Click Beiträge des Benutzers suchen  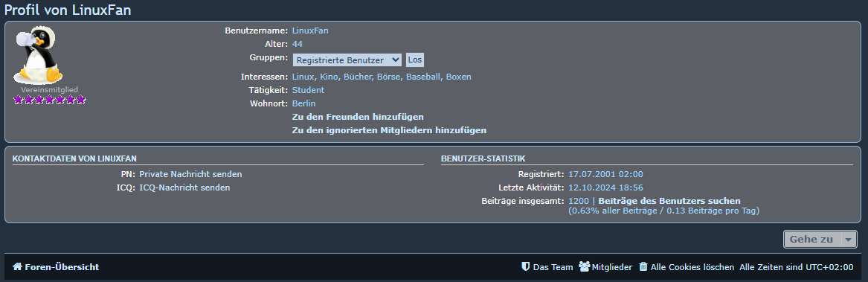(669, 201)
